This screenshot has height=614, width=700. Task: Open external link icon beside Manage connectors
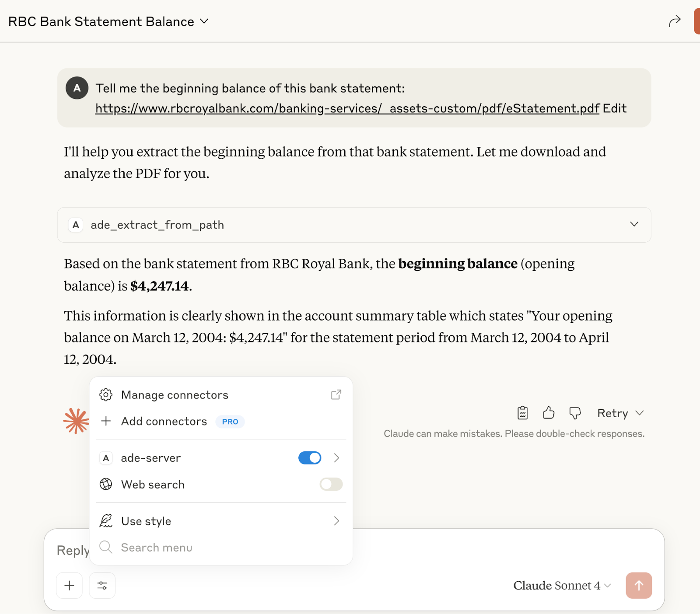pos(336,395)
